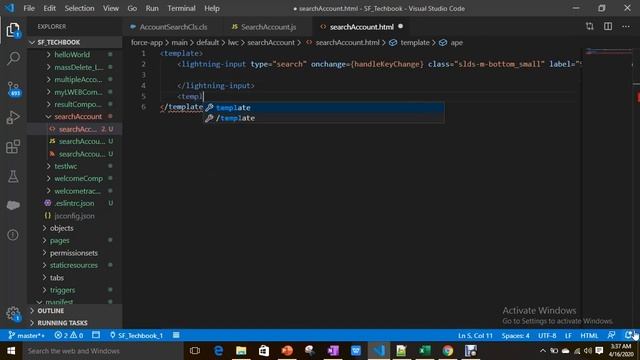Screen dimensions: 640x360
Task: Open searchAccou... JS file in explorer
Action: (x=82, y=141)
